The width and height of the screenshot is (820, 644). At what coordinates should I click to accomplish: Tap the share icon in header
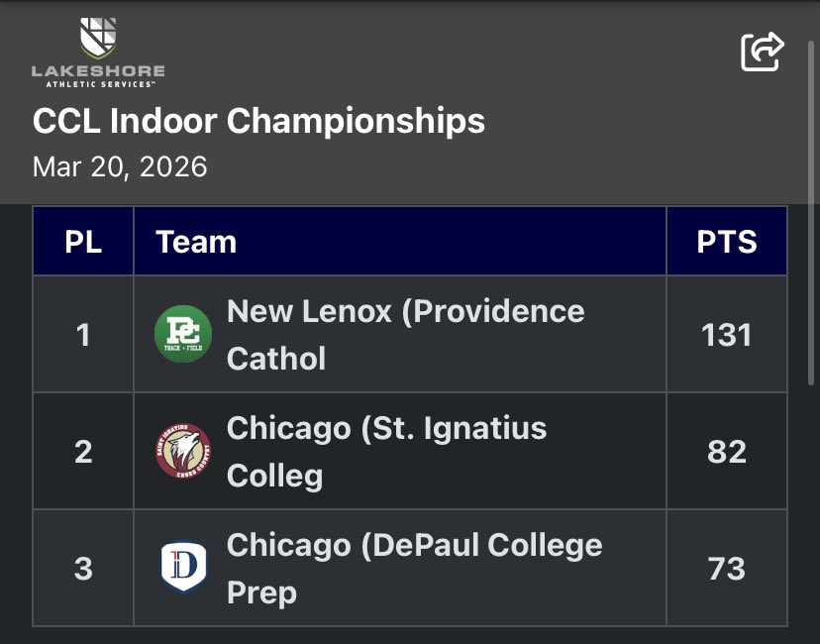(763, 52)
